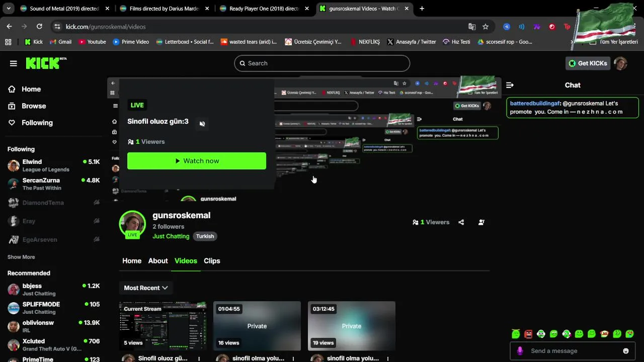The height and width of the screenshot is (362, 644).
Task: Switch to Sound of Metal (2019) tab
Action: point(64,9)
